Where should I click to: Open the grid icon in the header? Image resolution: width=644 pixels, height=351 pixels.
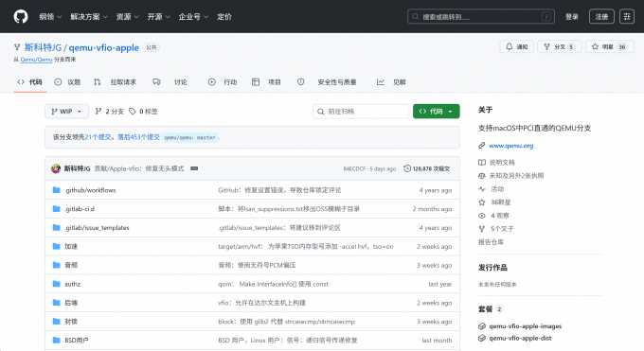coord(627,16)
